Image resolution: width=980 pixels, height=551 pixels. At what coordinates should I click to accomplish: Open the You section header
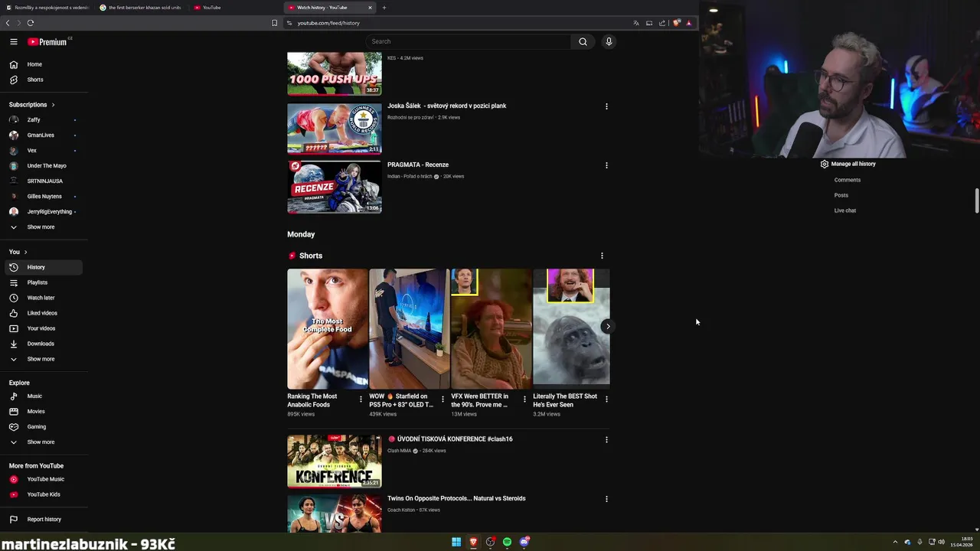click(x=18, y=252)
